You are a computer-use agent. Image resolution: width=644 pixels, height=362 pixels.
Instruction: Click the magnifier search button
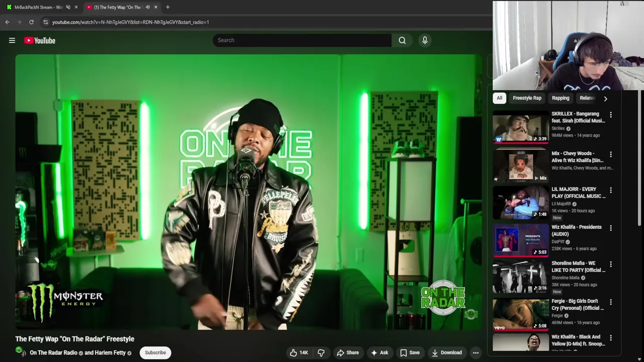[402, 40]
